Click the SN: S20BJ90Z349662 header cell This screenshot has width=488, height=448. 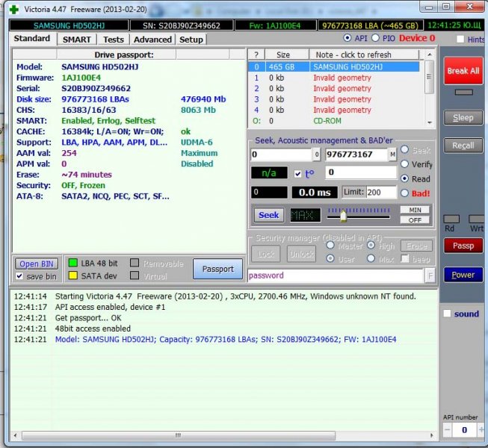[182, 25]
